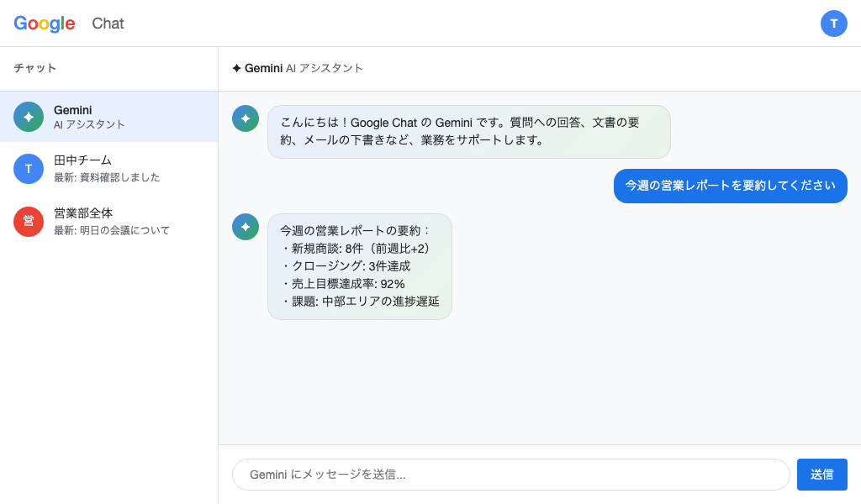Click the sparkle icon beside the report summary
This screenshot has height=504, width=861.
[x=245, y=227]
